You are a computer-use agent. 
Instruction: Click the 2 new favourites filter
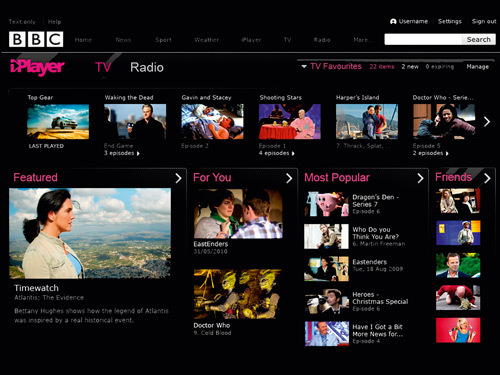[x=410, y=67]
